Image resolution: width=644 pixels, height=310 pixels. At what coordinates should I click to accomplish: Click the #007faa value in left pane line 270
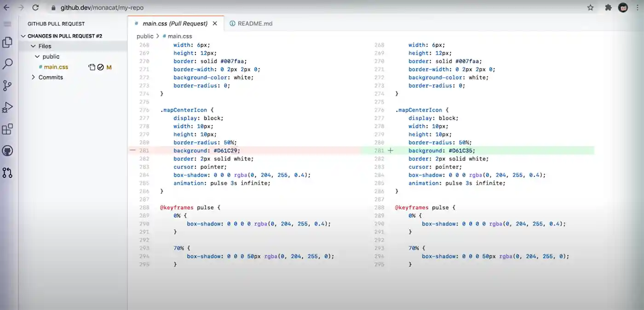tap(233, 61)
